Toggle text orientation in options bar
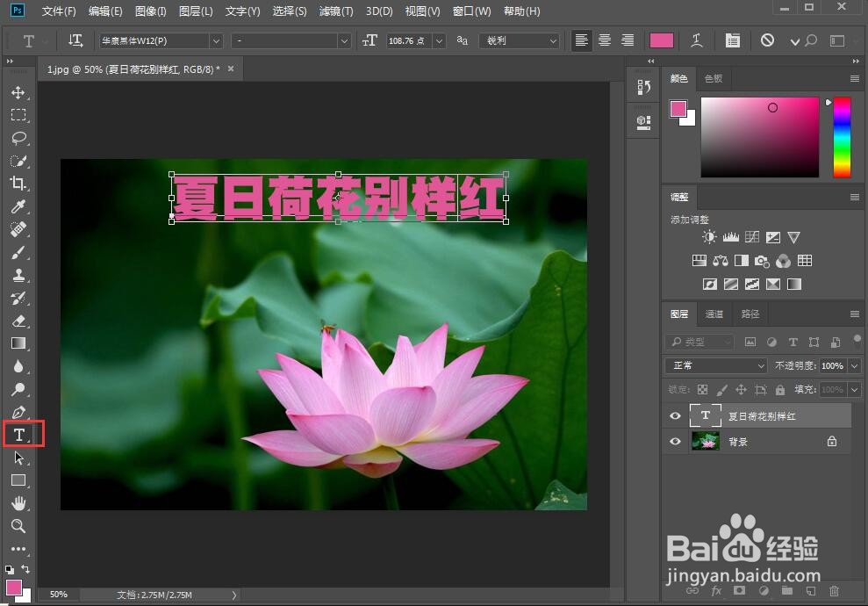Image resolution: width=868 pixels, height=606 pixels. (x=75, y=40)
